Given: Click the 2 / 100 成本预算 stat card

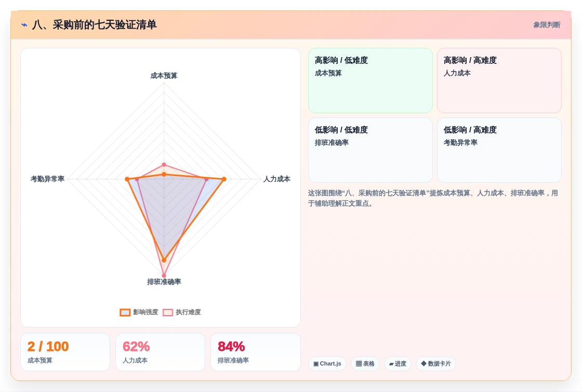Looking at the screenshot, I should tap(65, 352).
